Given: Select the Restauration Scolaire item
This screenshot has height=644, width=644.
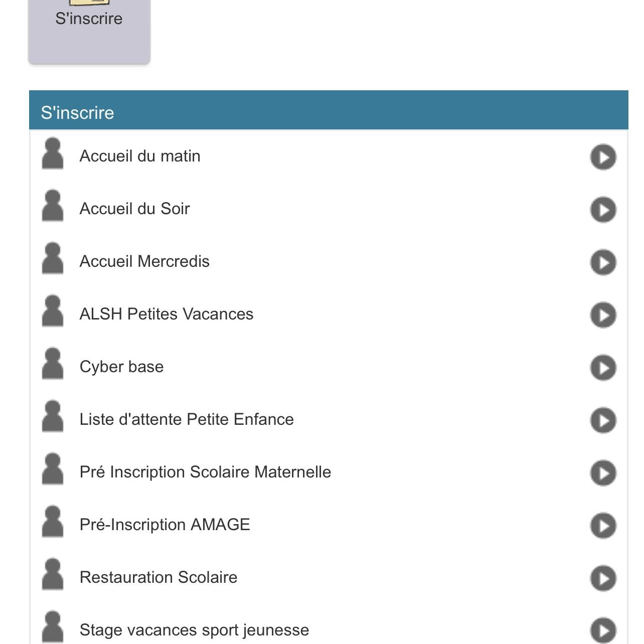Looking at the screenshot, I should click(329, 578).
